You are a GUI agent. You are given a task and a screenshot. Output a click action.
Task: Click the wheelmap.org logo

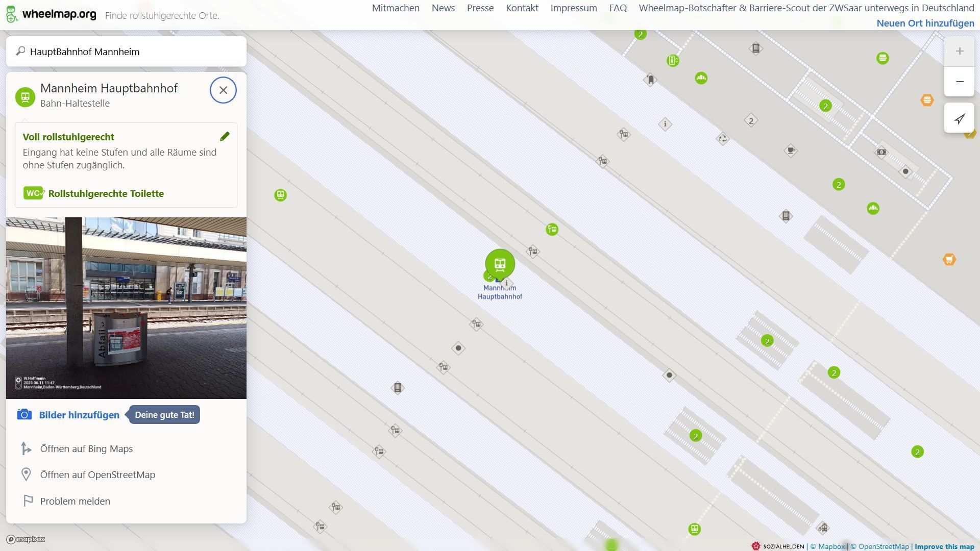click(x=51, y=14)
